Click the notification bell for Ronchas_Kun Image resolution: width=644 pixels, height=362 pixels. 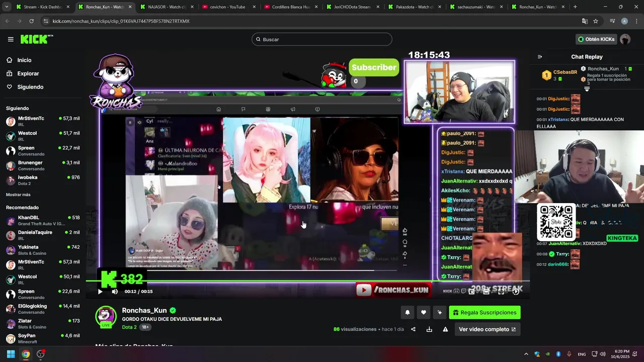[408, 313]
